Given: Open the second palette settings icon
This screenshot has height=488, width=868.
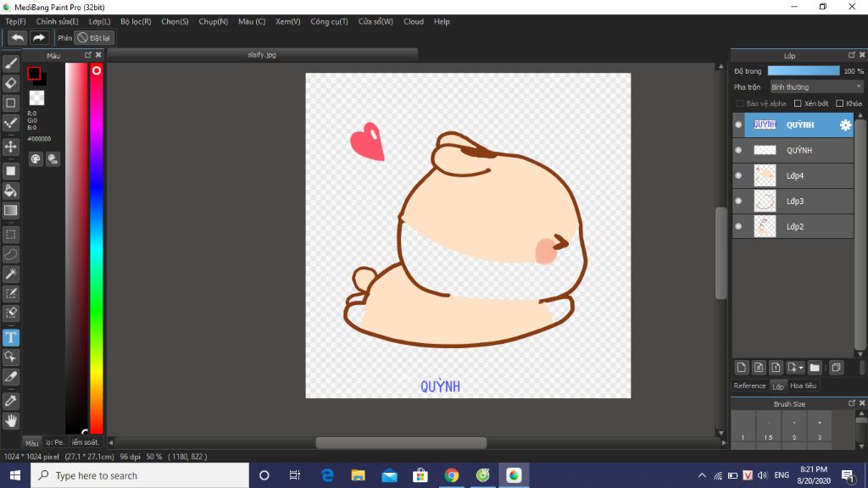Looking at the screenshot, I should (53, 159).
